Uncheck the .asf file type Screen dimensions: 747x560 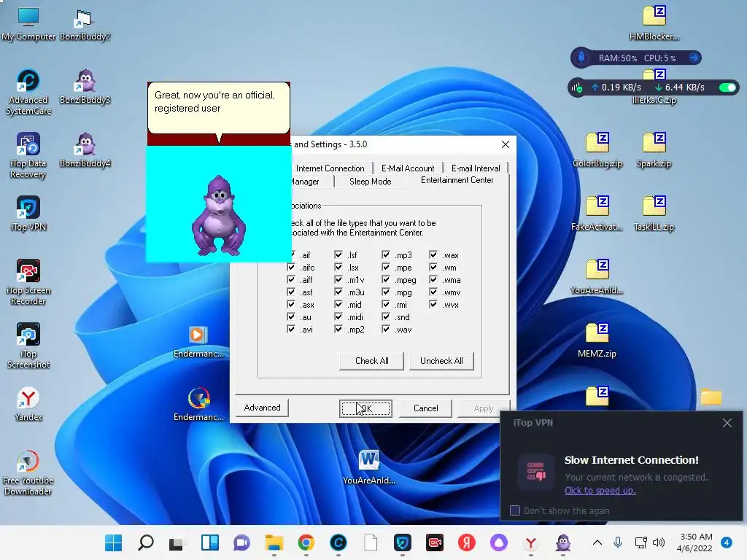coord(291,292)
